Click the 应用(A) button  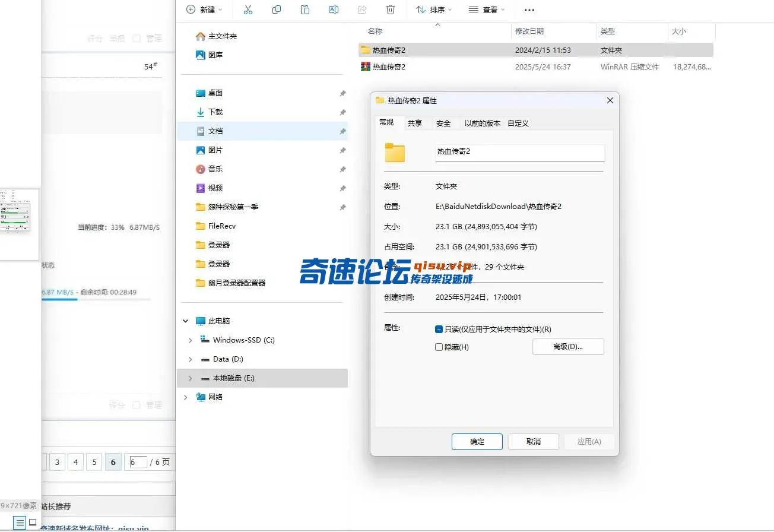click(589, 442)
